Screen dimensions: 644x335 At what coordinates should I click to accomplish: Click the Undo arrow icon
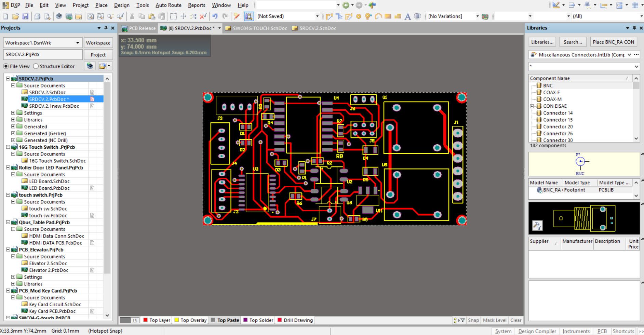(215, 16)
